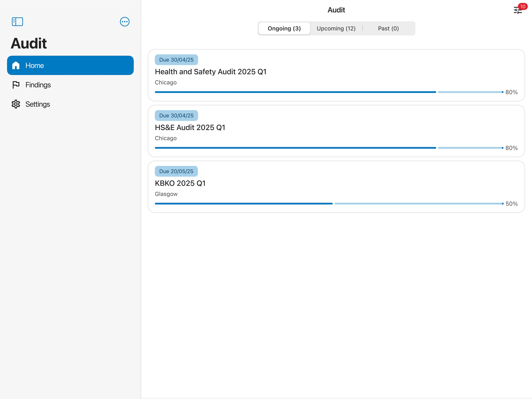
Task: Click Due 30/04/25 badge on Health and Safety Audit
Action: tap(176, 60)
